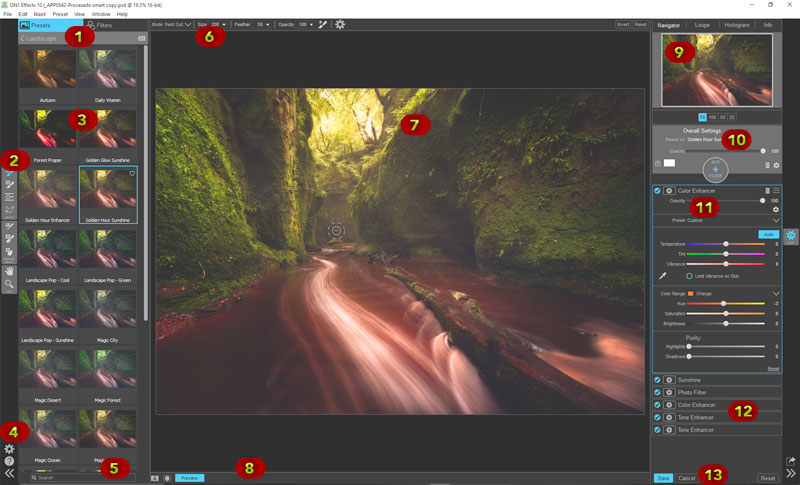Image resolution: width=800 pixels, height=485 pixels.
Task: Delete Color Enhancer filter with trash icon
Action: pyautogui.click(x=767, y=190)
